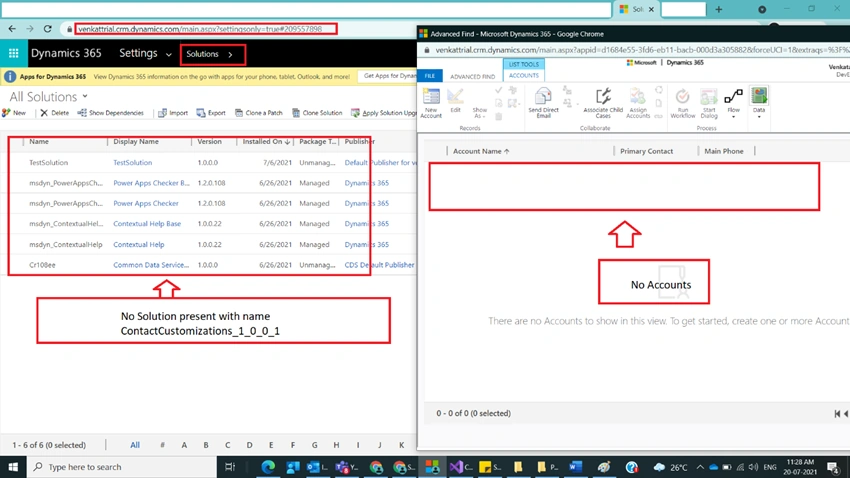Open the Common Data Service... solution link
Viewport: 850px width, 478px height.
[151, 265]
